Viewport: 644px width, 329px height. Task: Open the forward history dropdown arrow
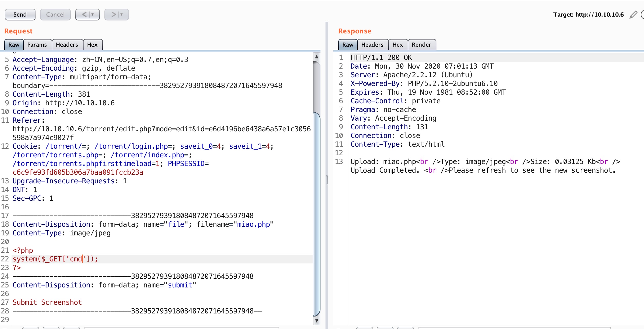coord(122,15)
